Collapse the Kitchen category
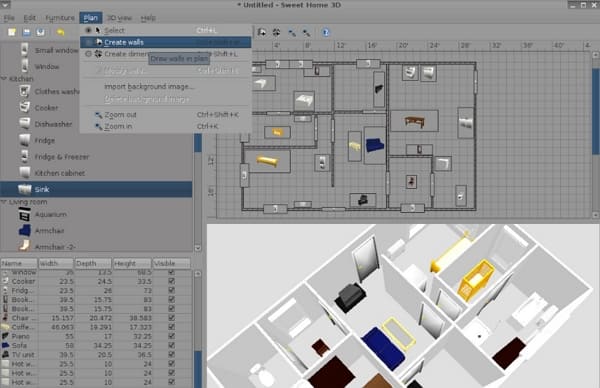The image size is (600, 388). tap(4, 78)
